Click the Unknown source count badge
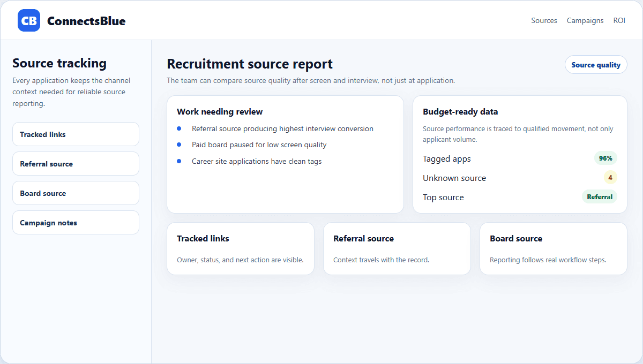The width and height of the screenshot is (643, 364). click(x=610, y=178)
